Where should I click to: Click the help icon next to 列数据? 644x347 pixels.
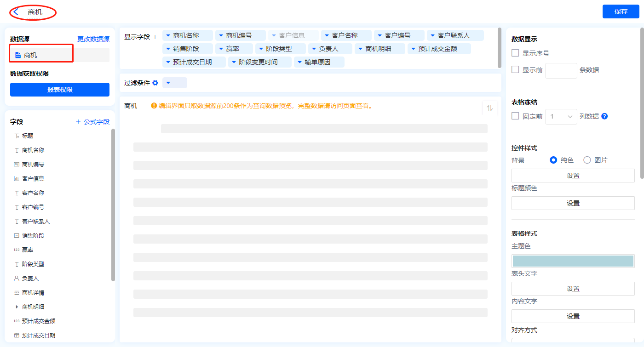pos(604,116)
